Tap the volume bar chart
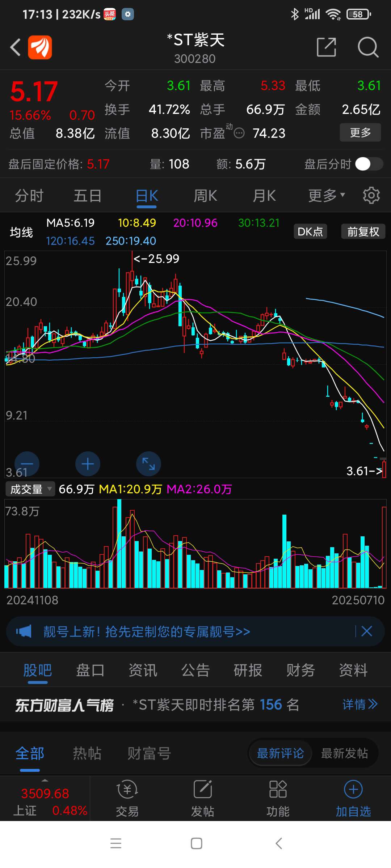 point(195,544)
